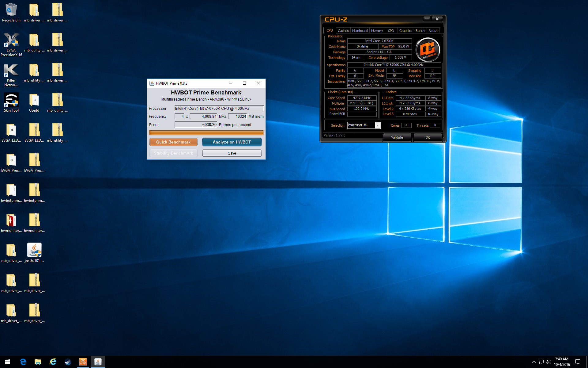Open Microsoft Edge from the taskbar
This screenshot has width=588, height=368.
click(x=23, y=362)
